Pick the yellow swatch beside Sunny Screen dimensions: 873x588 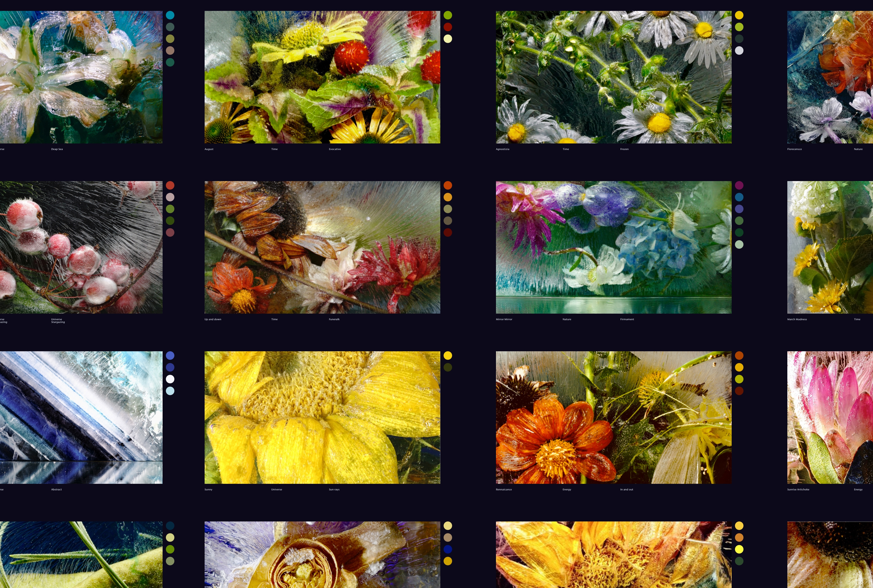(x=448, y=356)
